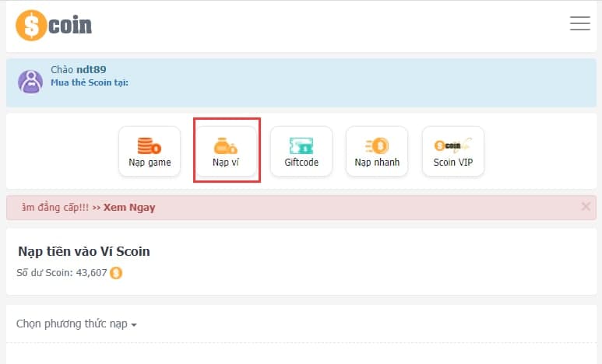Expand Chọn phương thức nạp dropdown

76,324
